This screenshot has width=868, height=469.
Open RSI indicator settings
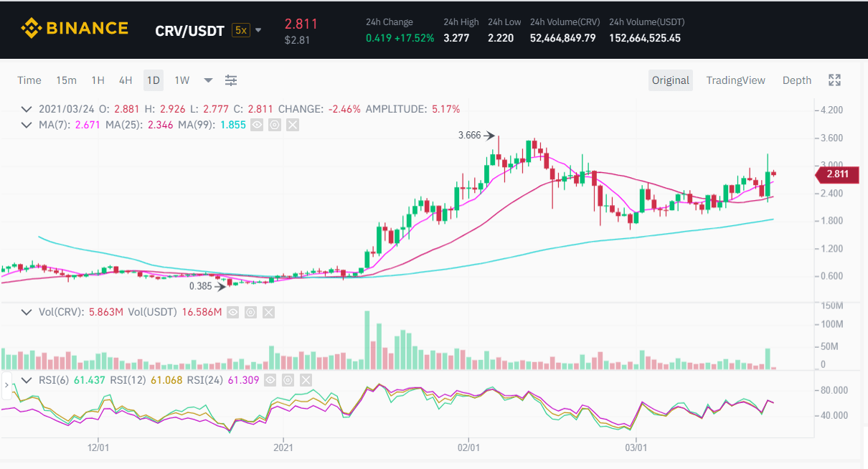pos(288,379)
